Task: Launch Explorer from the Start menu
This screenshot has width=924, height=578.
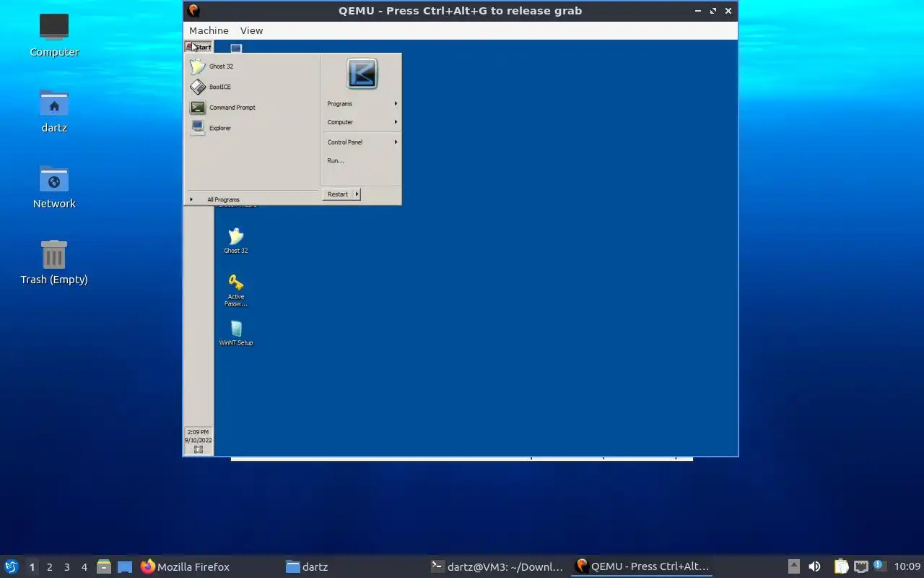Action: pos(251,128)
